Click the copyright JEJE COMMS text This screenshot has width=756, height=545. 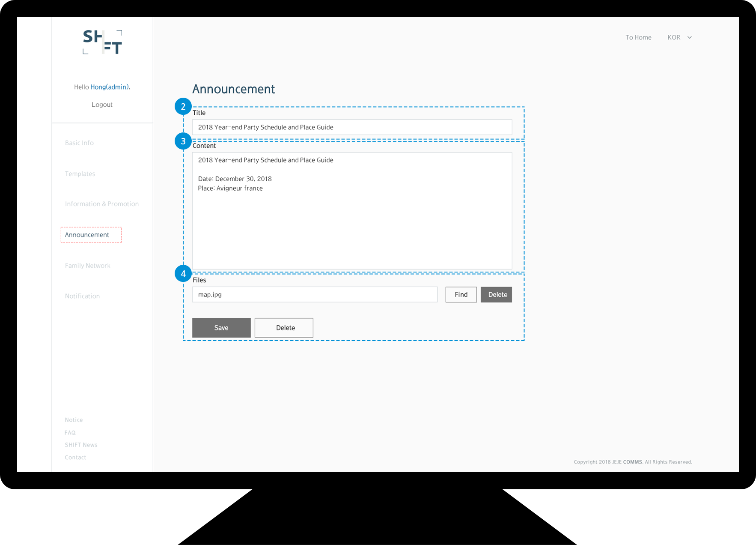point(633,462)
